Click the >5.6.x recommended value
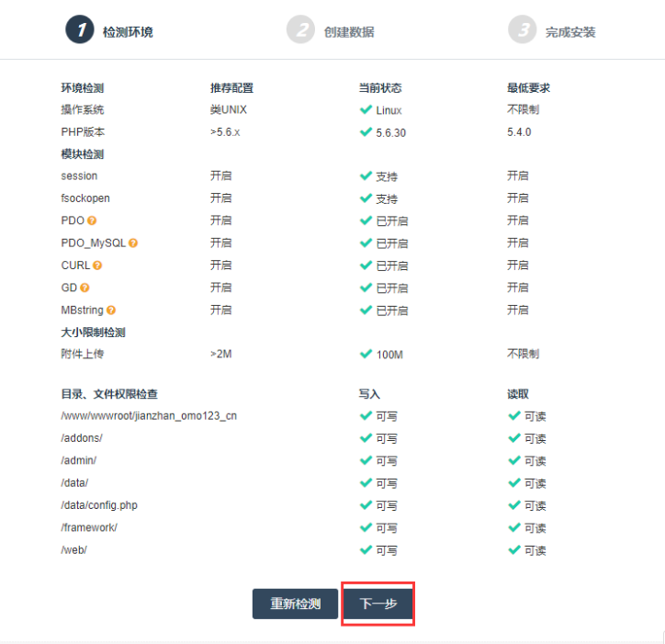Viewport: 665px width, 644px height. 225,132
